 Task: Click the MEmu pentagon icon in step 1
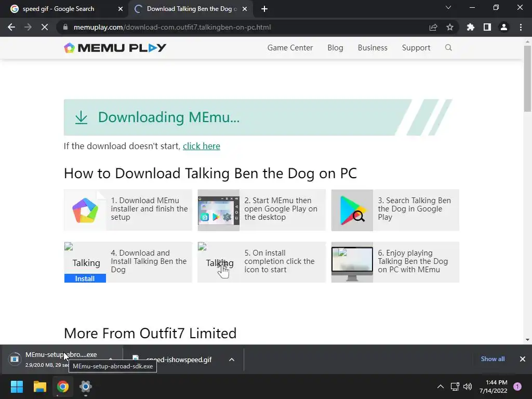85,210
